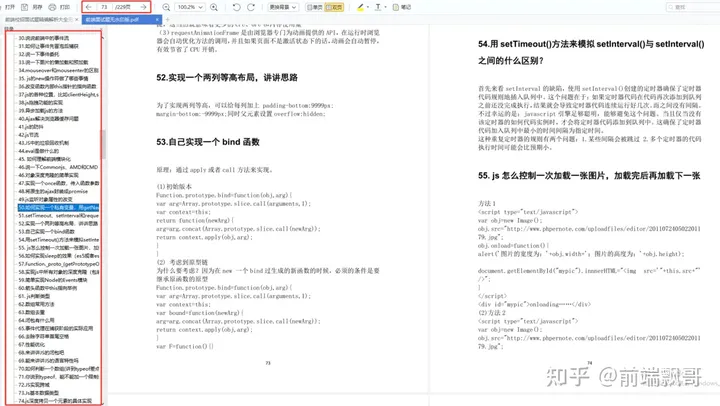Click the search box at top right
Viewport: 720px width, 406px height.
(x=692, y=7)
